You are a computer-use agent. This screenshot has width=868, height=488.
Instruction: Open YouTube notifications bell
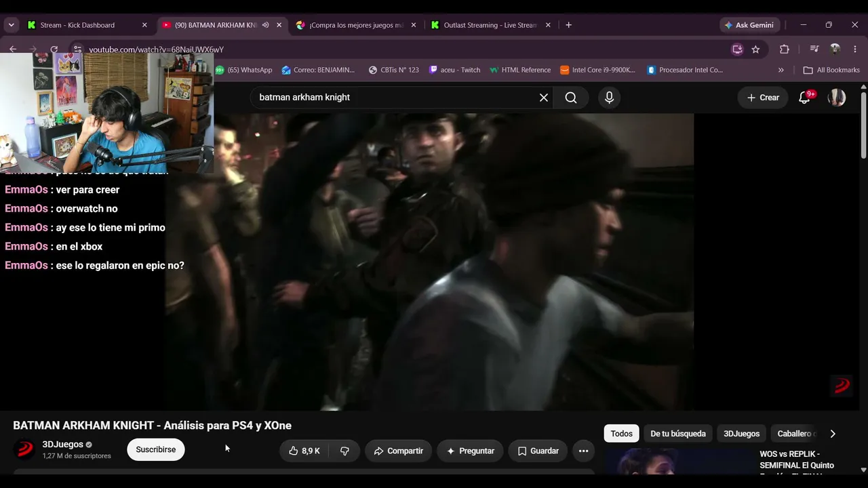pyautogui.click(x=805, y=98)
